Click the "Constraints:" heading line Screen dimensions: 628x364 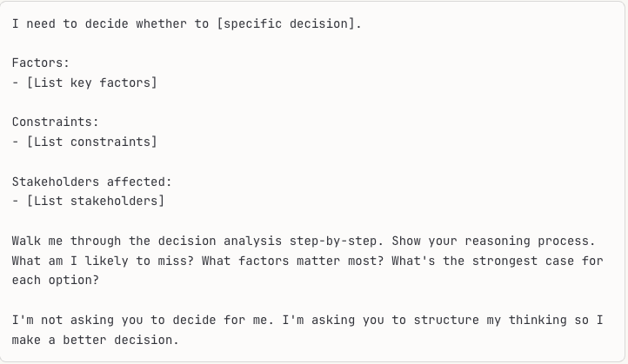(55, 122)
